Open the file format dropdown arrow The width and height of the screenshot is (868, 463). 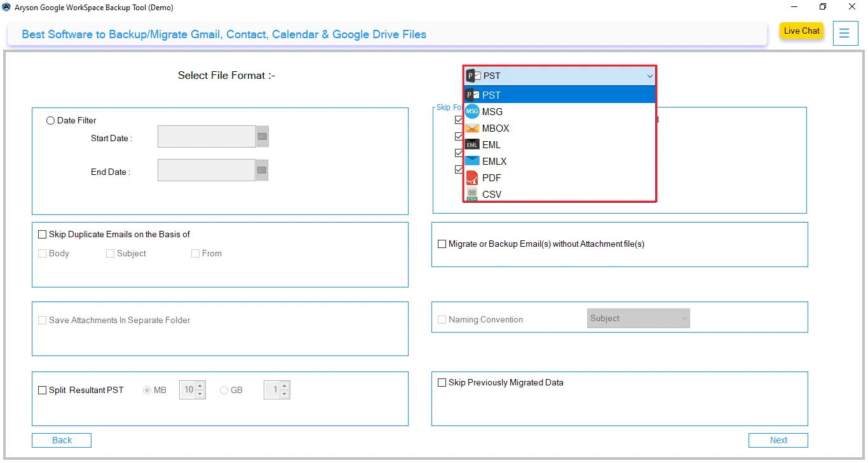click(649, 76)
